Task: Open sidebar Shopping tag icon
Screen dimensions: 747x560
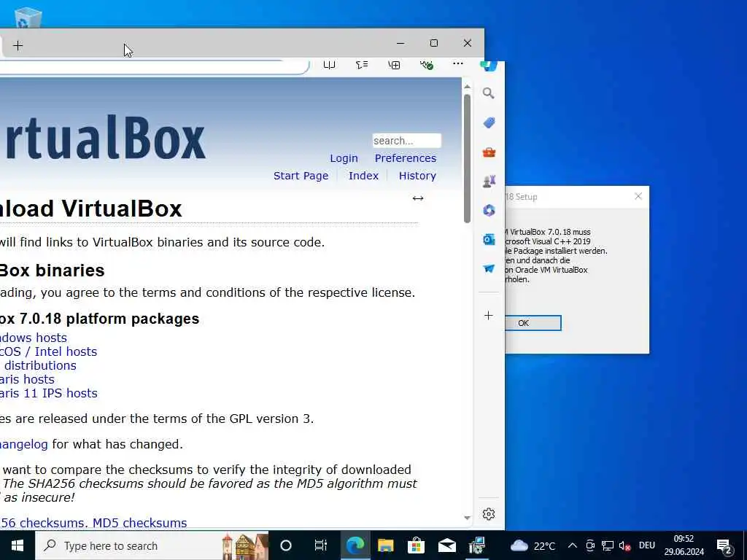Action: (x=489, y=122)
